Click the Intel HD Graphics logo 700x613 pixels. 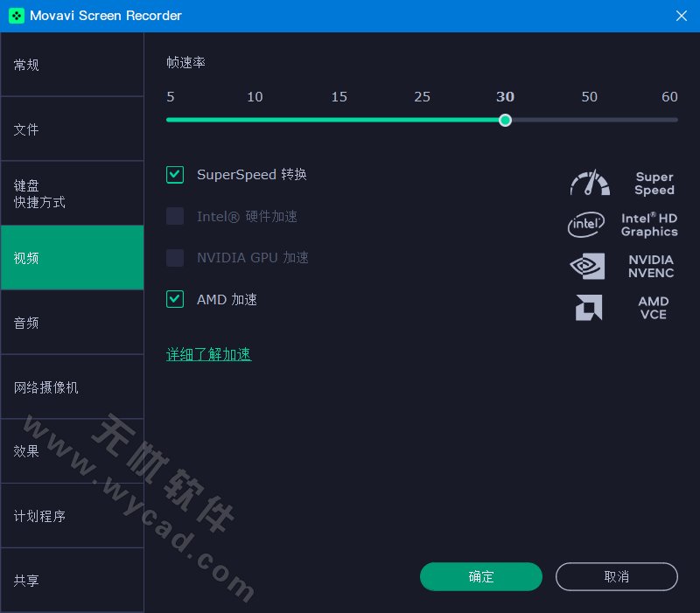pos(586,225)
